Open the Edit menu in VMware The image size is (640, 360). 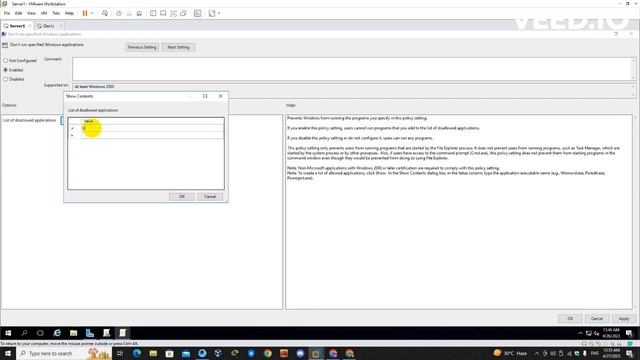[19, 13]
